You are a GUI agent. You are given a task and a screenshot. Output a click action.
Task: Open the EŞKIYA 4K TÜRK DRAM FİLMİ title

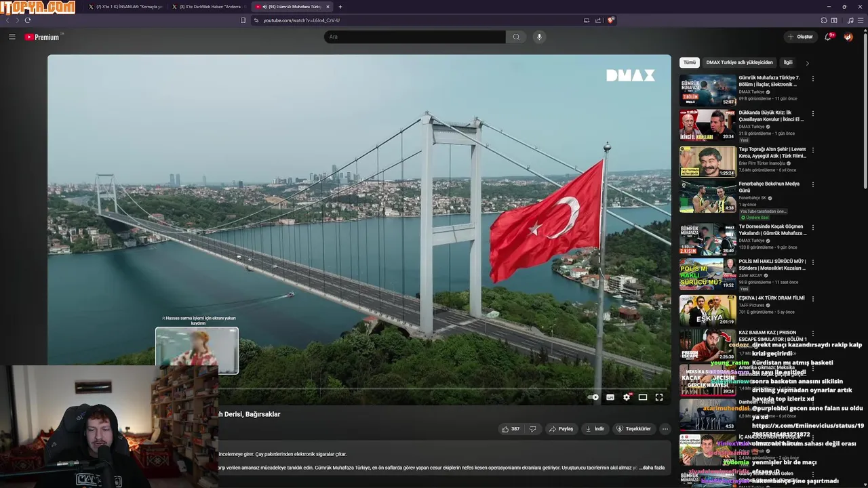772,298
